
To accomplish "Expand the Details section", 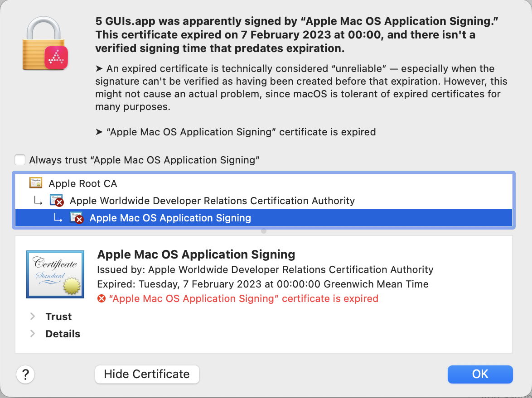I will tap(32, 334).
